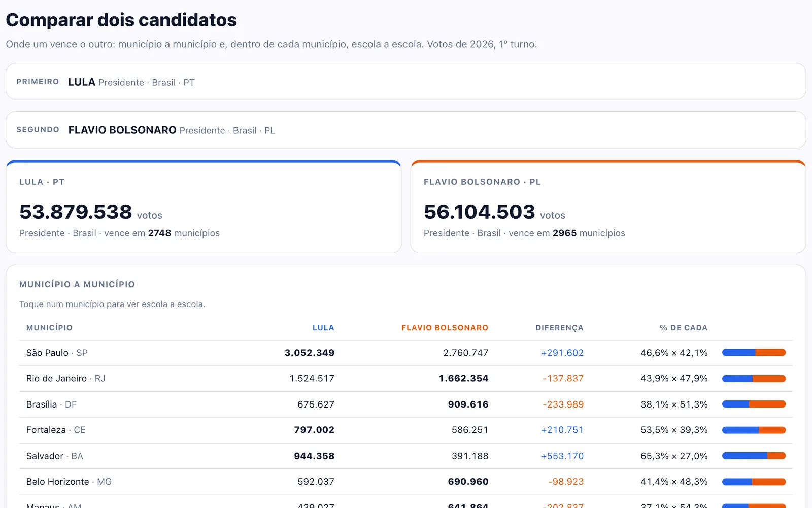
Task: Click the MUNICÍPIO A MUNICÍPIO section title
Action: coord(77,285)
